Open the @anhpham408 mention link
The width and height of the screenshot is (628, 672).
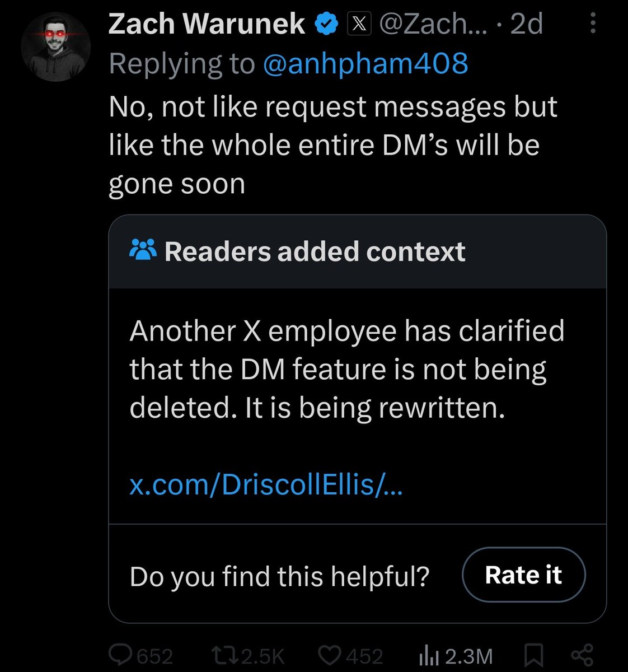coord(365,63)
